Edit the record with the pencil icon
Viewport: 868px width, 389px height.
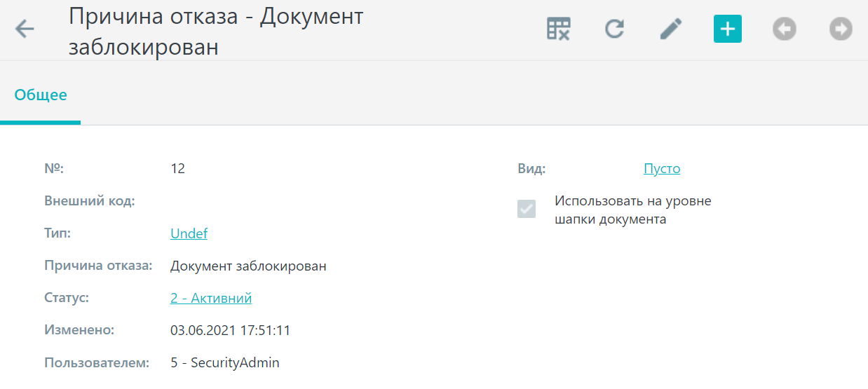[x=671, y=29]
